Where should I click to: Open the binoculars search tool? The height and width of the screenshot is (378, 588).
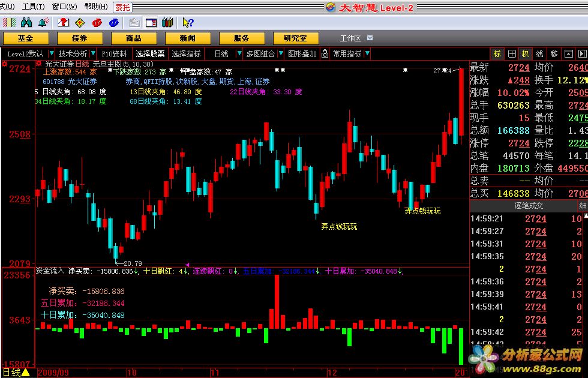(x=26, y=23)
